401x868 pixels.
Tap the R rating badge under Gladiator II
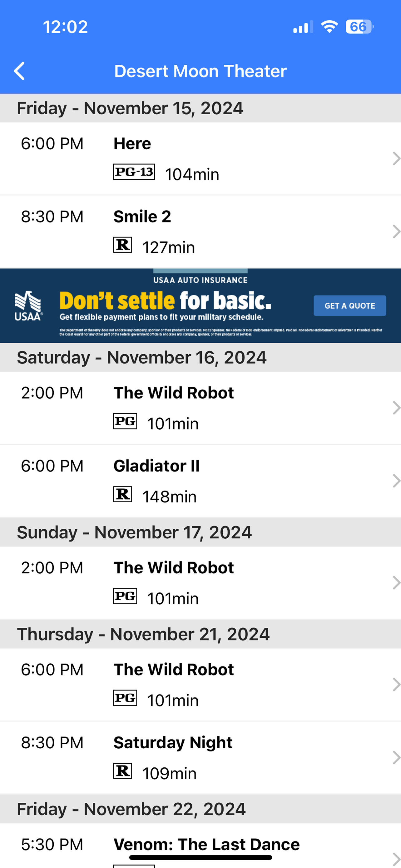[122, 494]
